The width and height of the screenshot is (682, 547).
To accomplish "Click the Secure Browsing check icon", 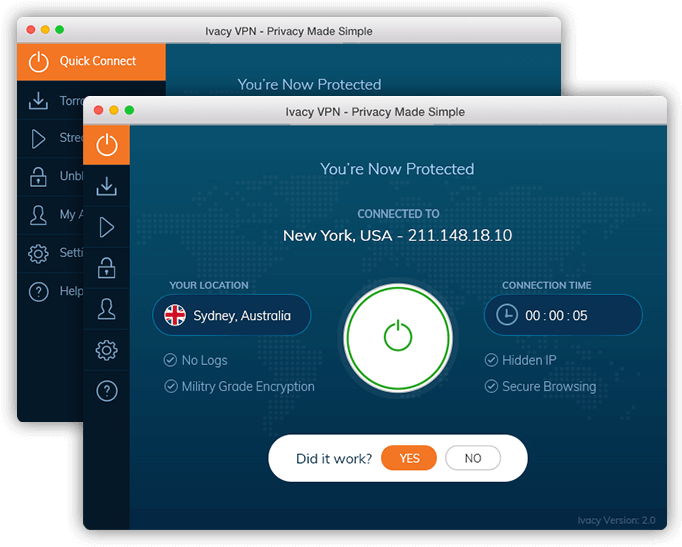I will click(491, 386).
